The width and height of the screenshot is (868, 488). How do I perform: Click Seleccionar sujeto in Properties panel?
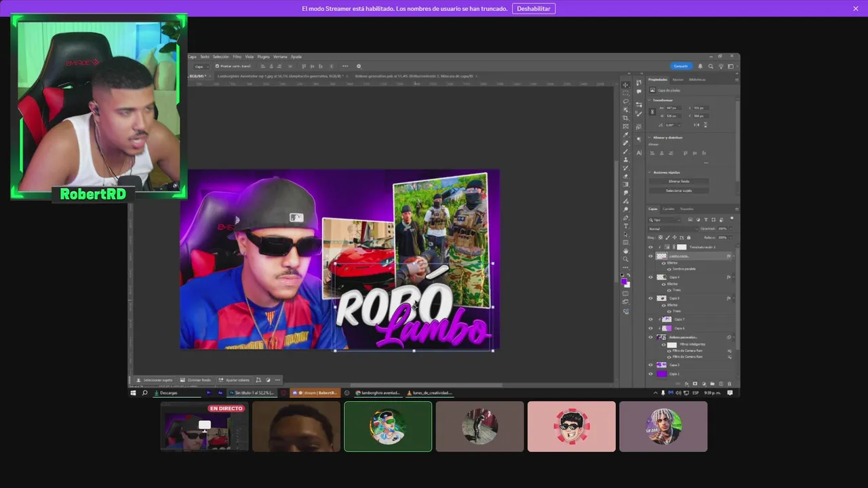click(679, 190)
